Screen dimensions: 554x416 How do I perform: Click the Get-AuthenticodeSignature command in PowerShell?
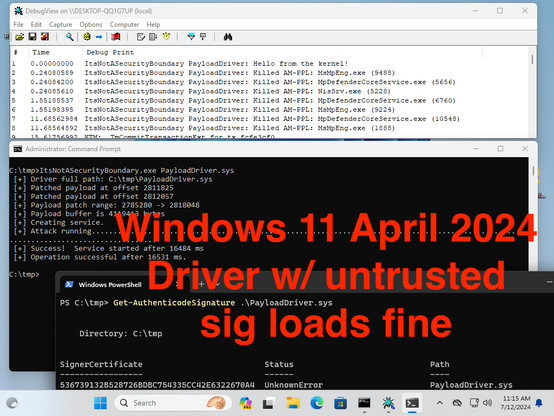pos(174,303)
